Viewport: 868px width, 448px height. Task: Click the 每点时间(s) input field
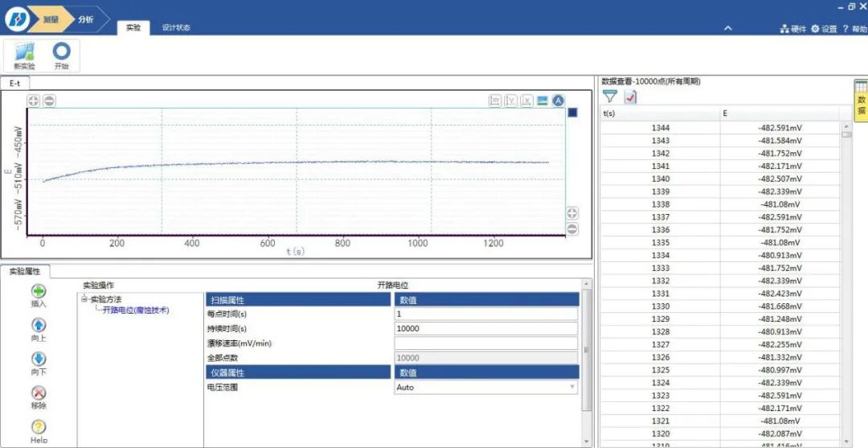point(486,314)
